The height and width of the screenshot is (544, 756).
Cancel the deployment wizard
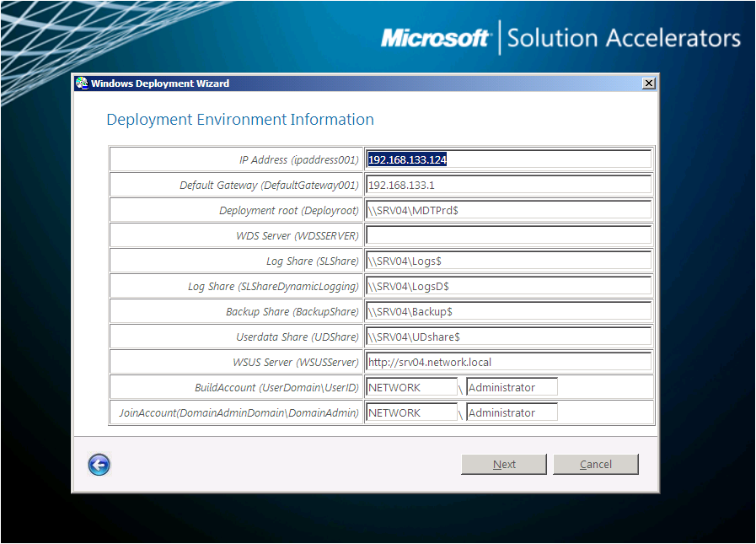[595, 465]
